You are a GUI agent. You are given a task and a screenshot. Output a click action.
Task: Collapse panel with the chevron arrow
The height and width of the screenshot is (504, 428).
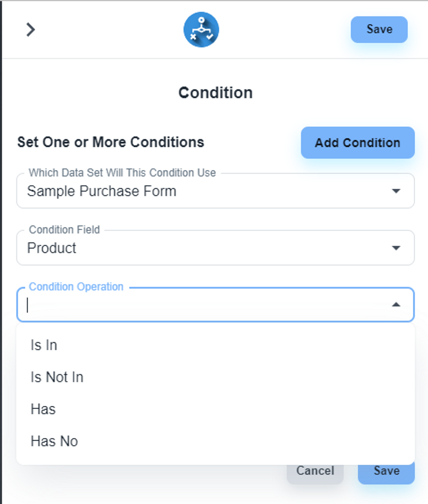coord(30,30)
